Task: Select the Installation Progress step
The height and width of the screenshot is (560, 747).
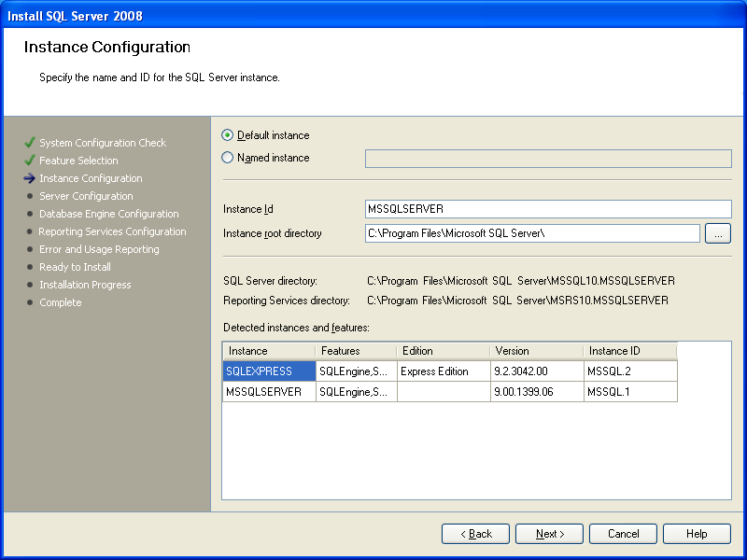Action: 85,285
